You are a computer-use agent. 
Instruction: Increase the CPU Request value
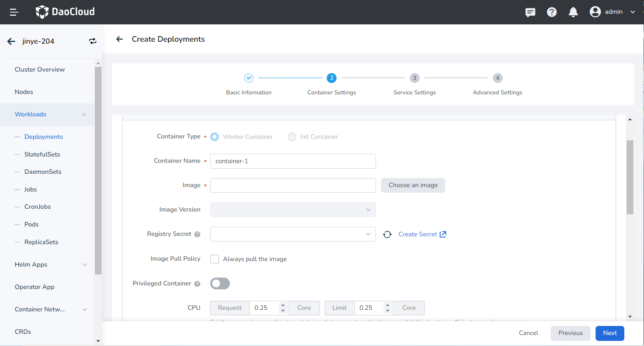coord(283,305)
